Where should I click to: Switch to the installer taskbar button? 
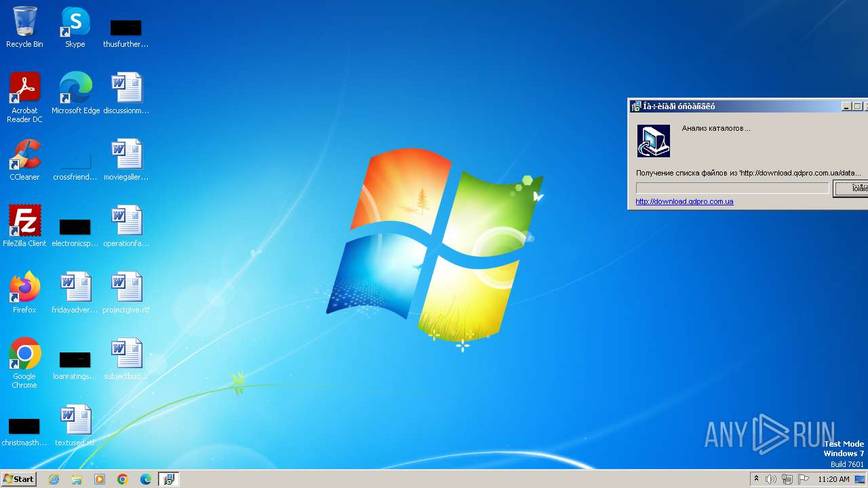(x=168, y=479)
